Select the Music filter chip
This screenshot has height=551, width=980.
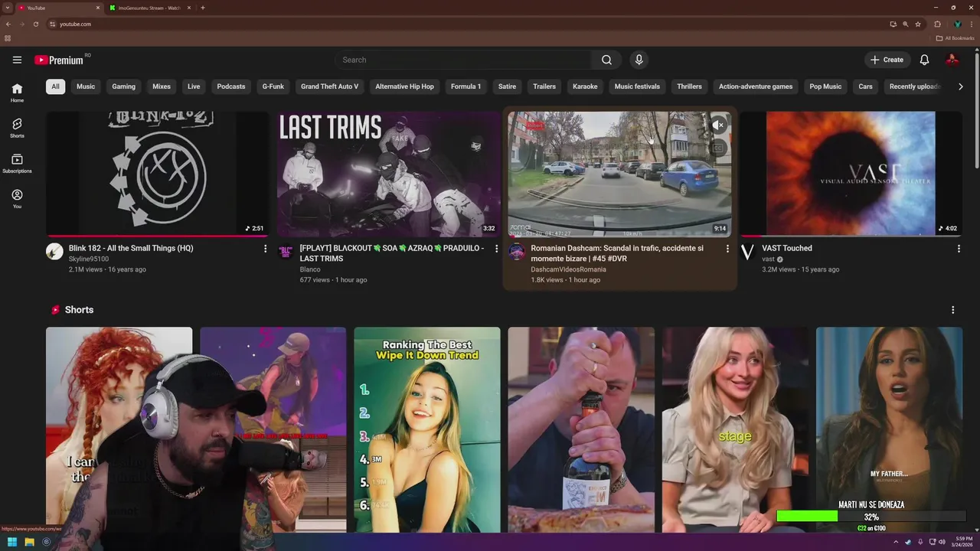[86, 86]
